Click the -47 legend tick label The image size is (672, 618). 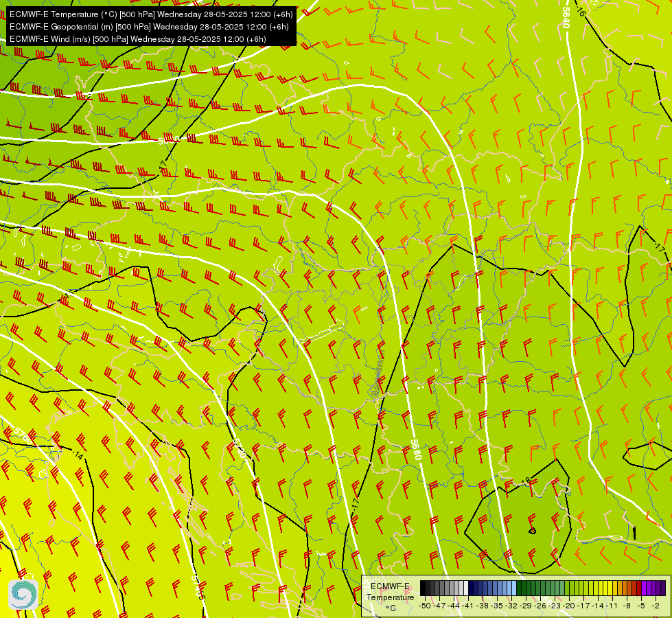click(x=439, y=606)
